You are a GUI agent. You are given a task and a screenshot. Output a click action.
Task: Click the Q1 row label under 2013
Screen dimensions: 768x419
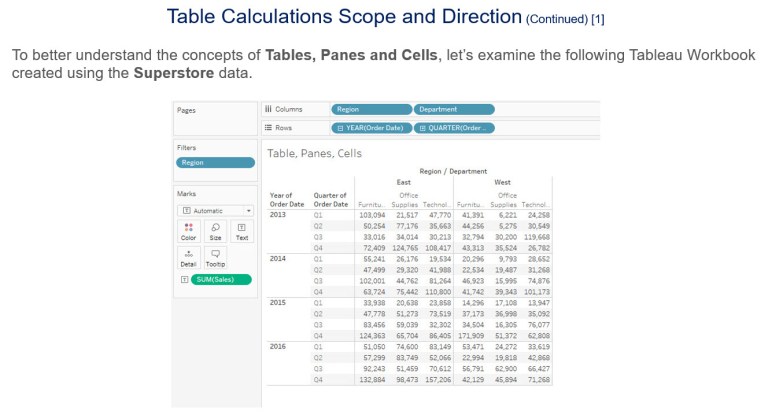pos(318,215)
